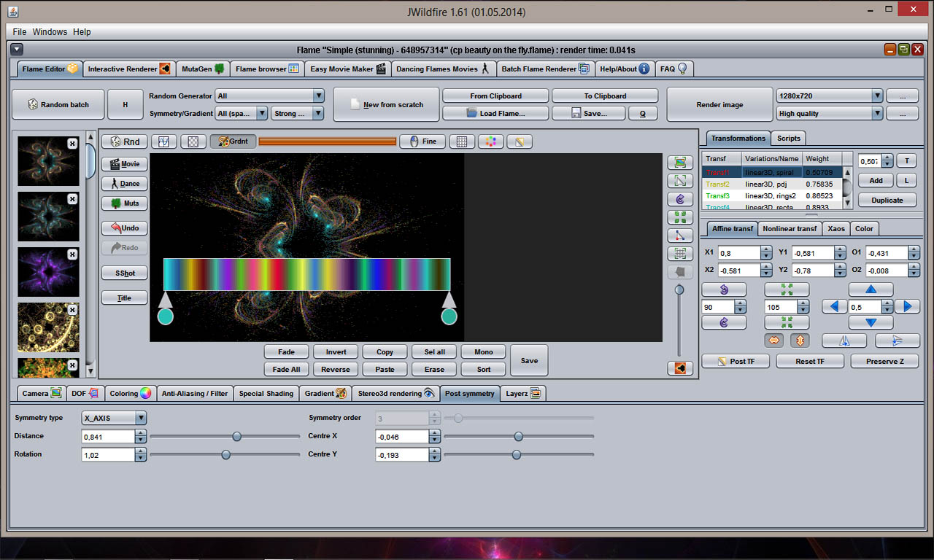934x560 pixels.
Task: Open the Symmetry type X_AXIS dropdown
Action: pyautogui.click(x=114, y=419)
